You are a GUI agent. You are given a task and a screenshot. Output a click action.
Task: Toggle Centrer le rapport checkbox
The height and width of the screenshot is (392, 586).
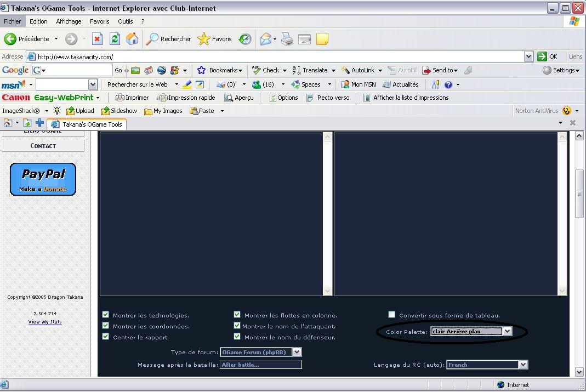click(106, 337)
